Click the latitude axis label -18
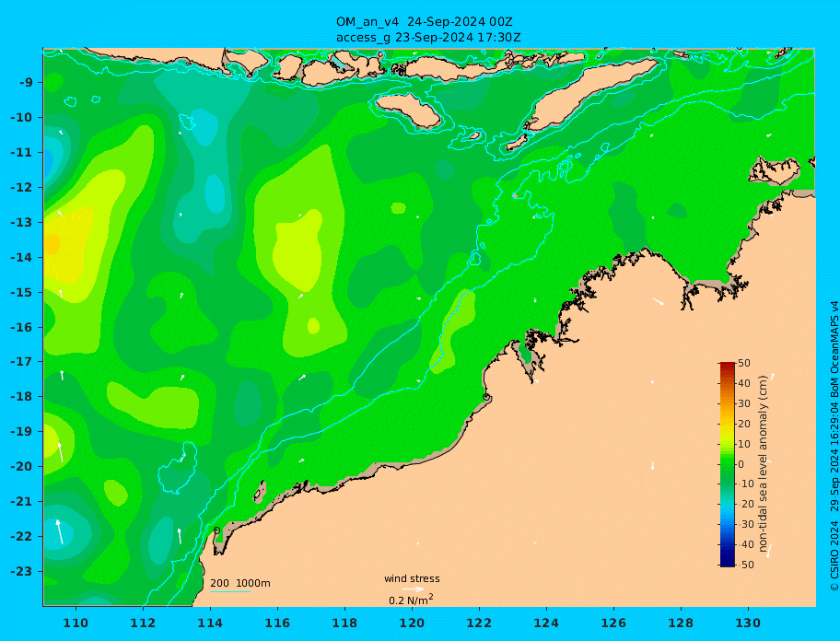 coord(22,397)
